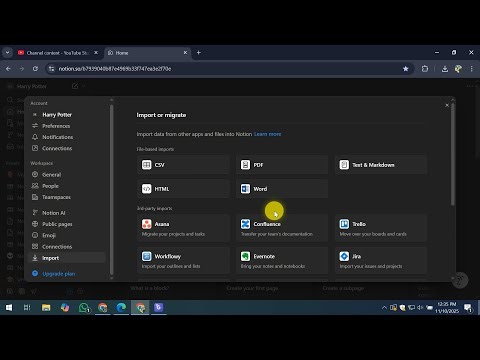Open Teamspaces settings
This screenshot has width=480, height=360.
tap(68, 197)
